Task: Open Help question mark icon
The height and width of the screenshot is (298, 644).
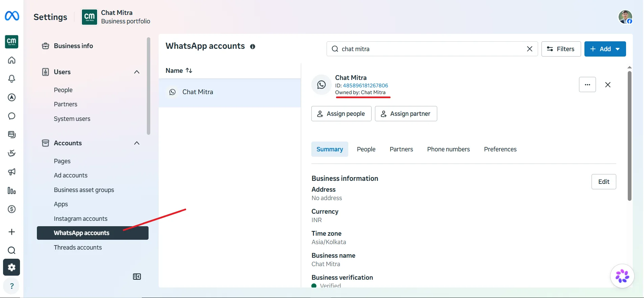Action: tap(12, 286)
